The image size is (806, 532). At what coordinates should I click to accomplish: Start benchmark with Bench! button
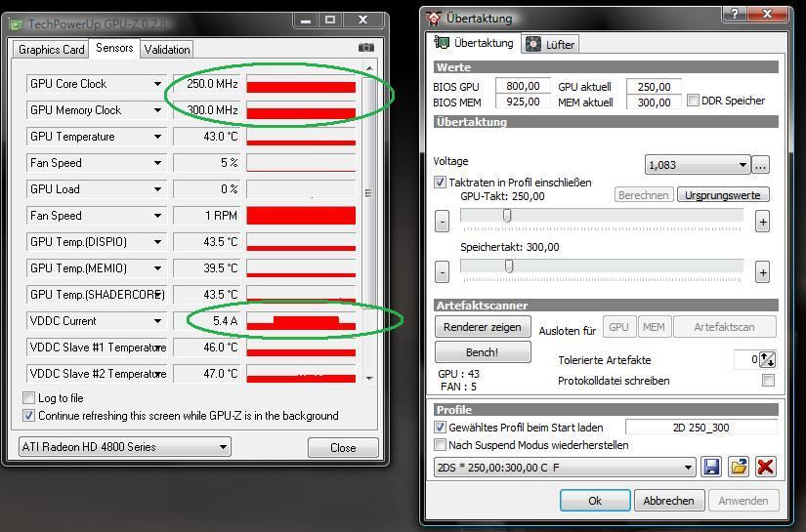pyautogui.click(x=483, y=352)
